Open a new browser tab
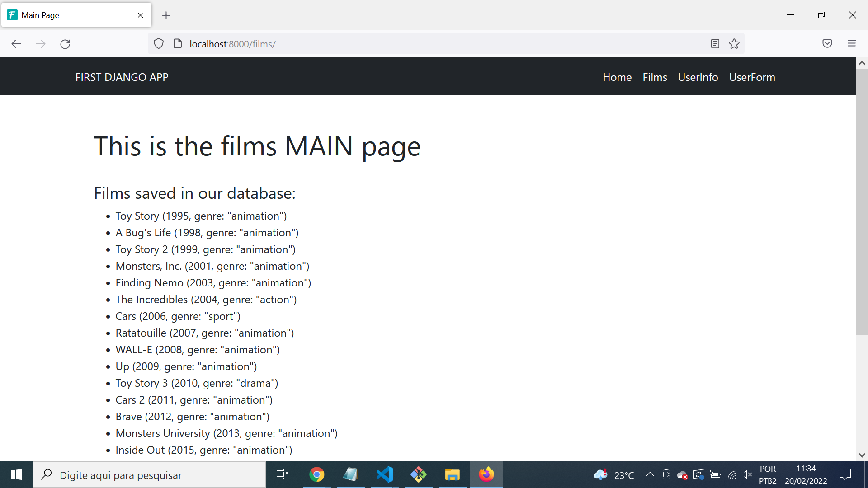 pos(166,15)
